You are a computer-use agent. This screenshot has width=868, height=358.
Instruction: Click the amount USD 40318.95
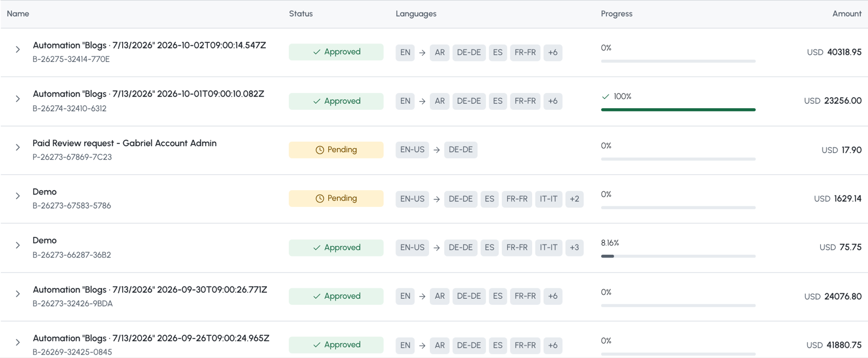pyautogui.click(x=834, y=52)
